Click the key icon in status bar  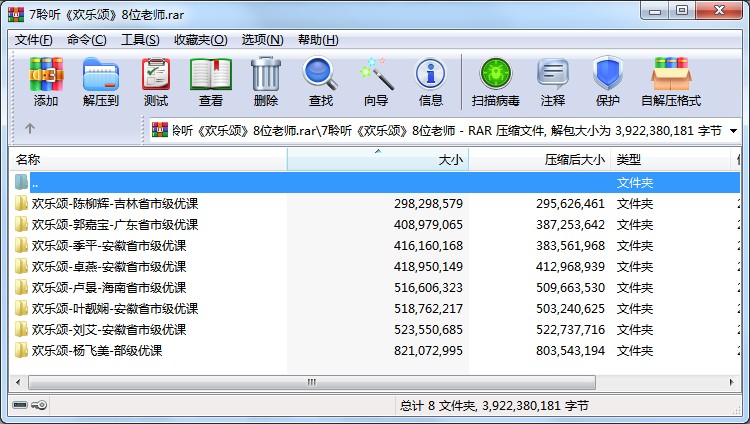coord(39,405)
